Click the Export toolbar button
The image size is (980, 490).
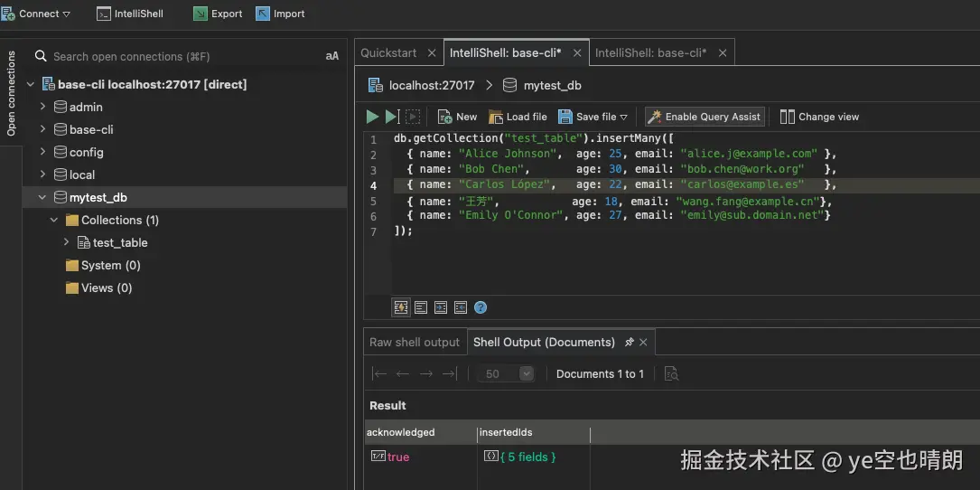click(x=218, y=14)
